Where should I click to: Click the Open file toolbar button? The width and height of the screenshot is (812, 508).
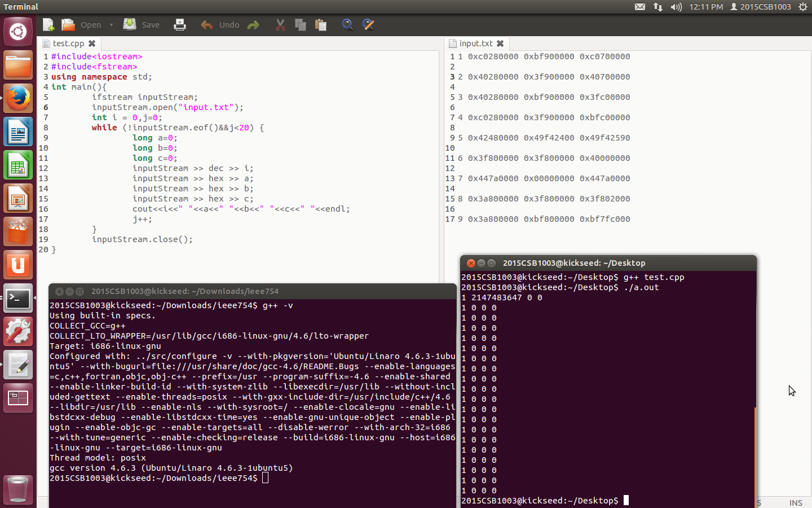[x=82, y=25]
